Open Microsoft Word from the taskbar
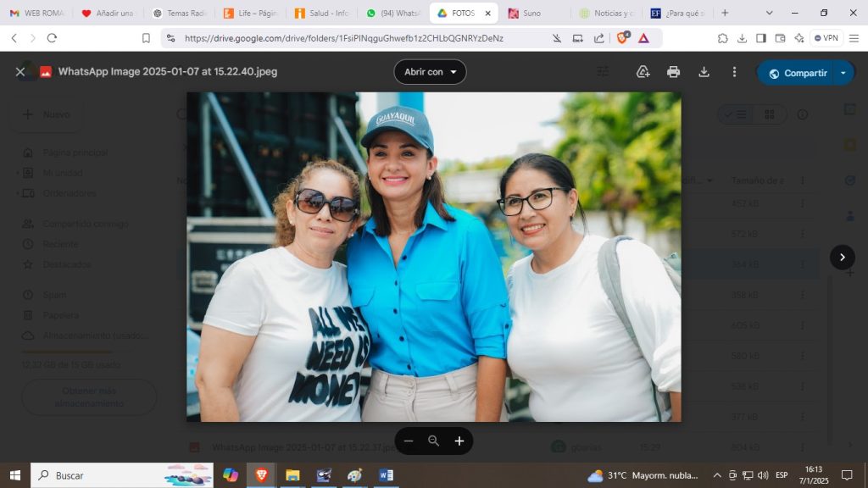 point(386,475)
